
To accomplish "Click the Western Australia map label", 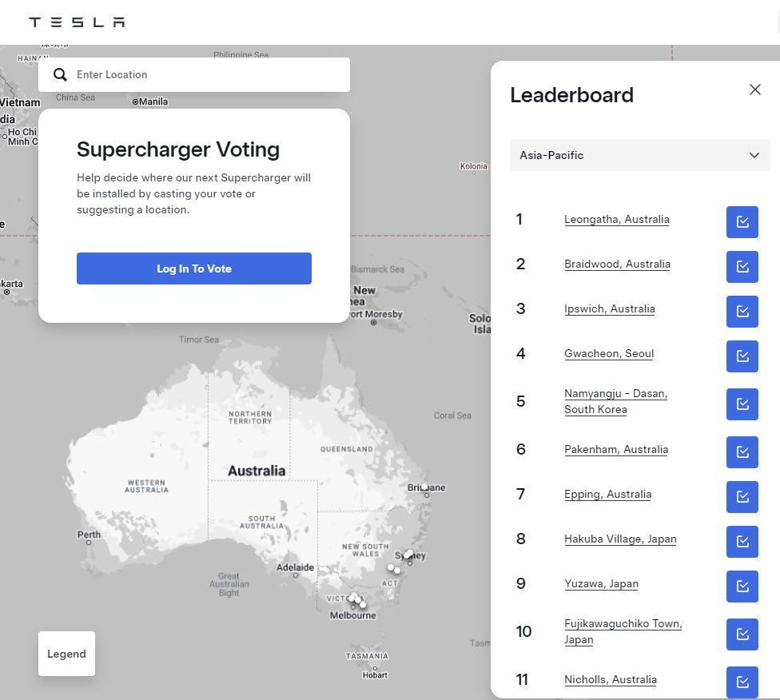I will coord(146,486).
